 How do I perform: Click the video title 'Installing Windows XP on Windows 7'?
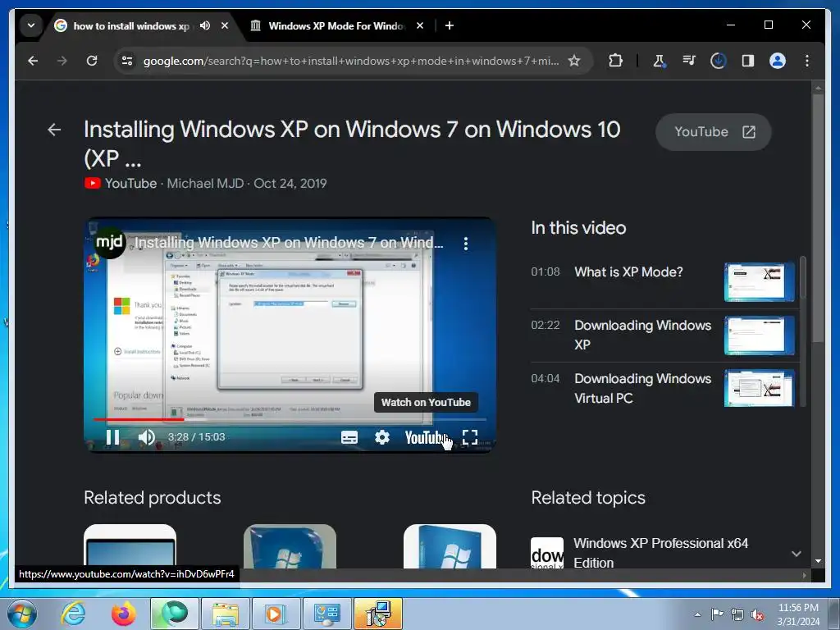click(x=352, y=143)
